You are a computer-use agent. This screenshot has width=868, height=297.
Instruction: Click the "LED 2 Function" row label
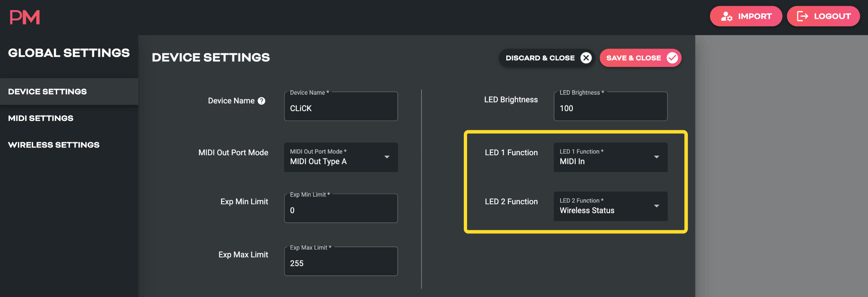coord(511,202)
